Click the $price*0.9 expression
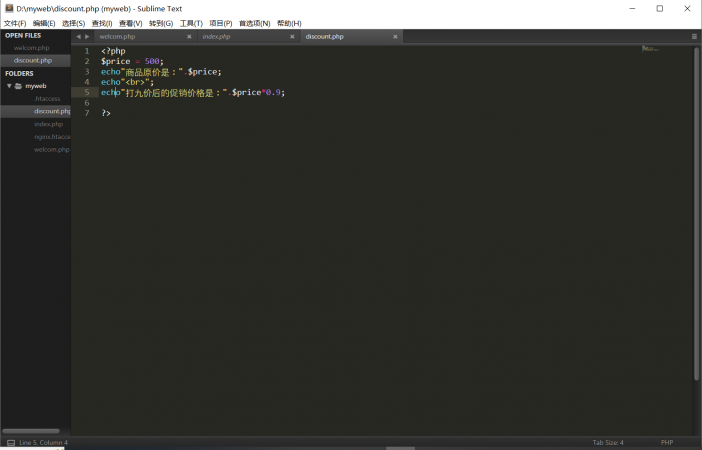Screen dimensions: 702x450 pos(256,92)
